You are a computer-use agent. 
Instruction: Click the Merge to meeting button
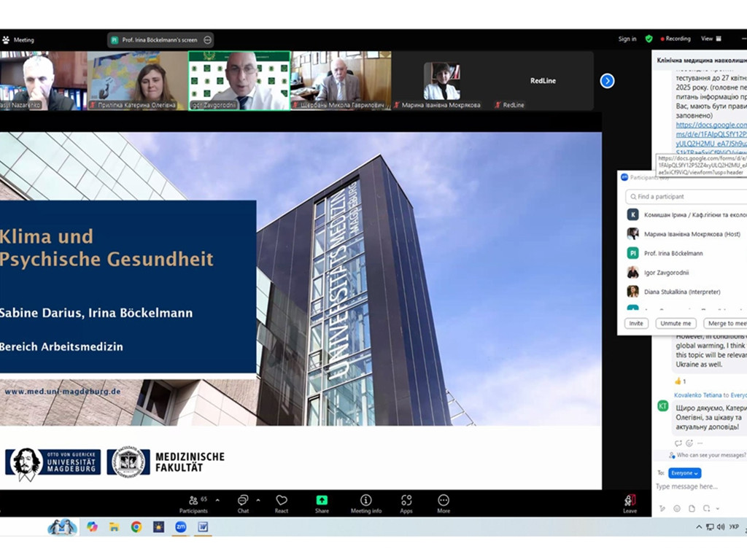[725, 323]
